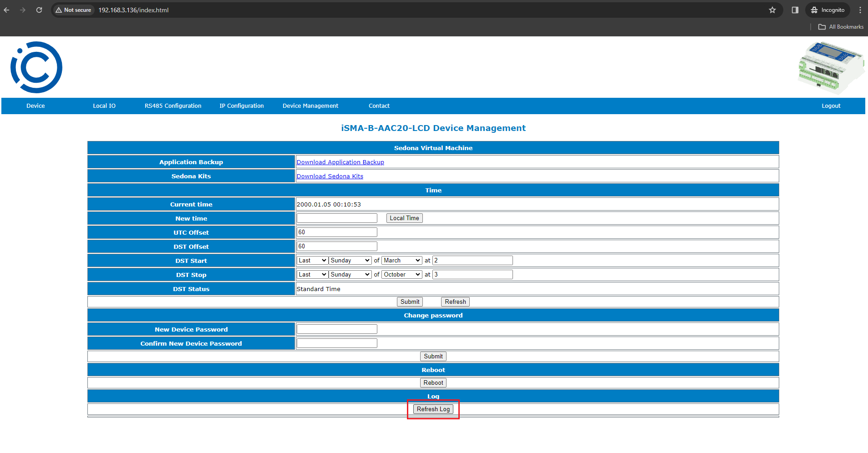Open the Local IO menu item
The image size is (868, 453).
point(104,106)
